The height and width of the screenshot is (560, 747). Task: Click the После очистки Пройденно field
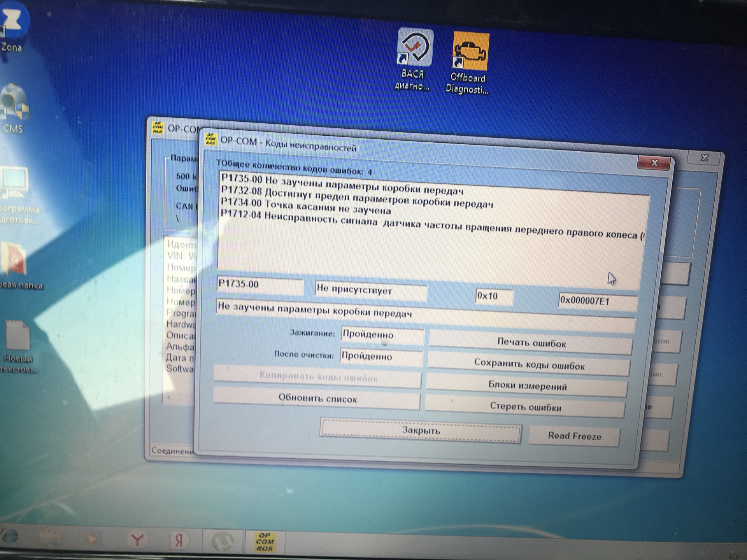pyautogui.click(x=381, y=357)
